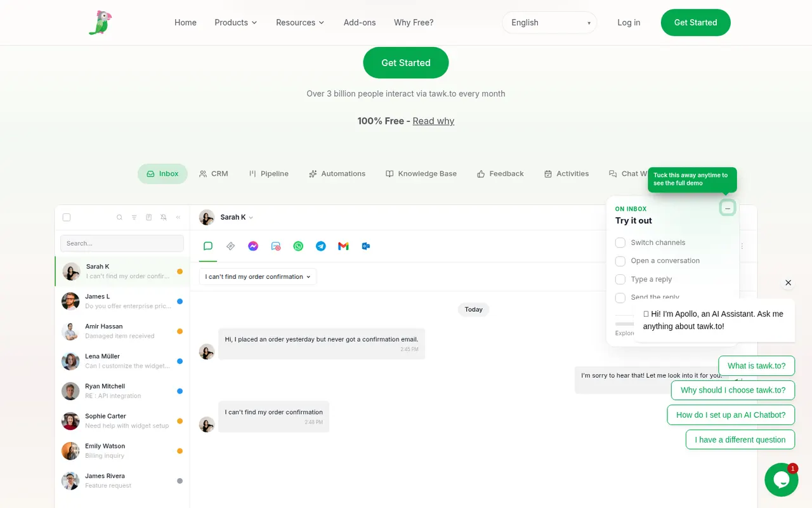Choose the What is tawk.to? suggestion
812x508 pixels.
point(756,366)
